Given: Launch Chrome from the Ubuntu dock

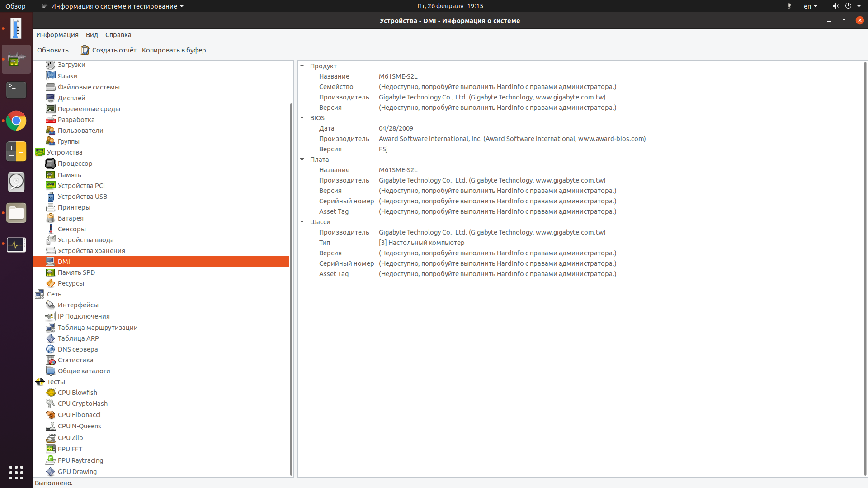Looking at the screenshot, I should coord(16,121).
